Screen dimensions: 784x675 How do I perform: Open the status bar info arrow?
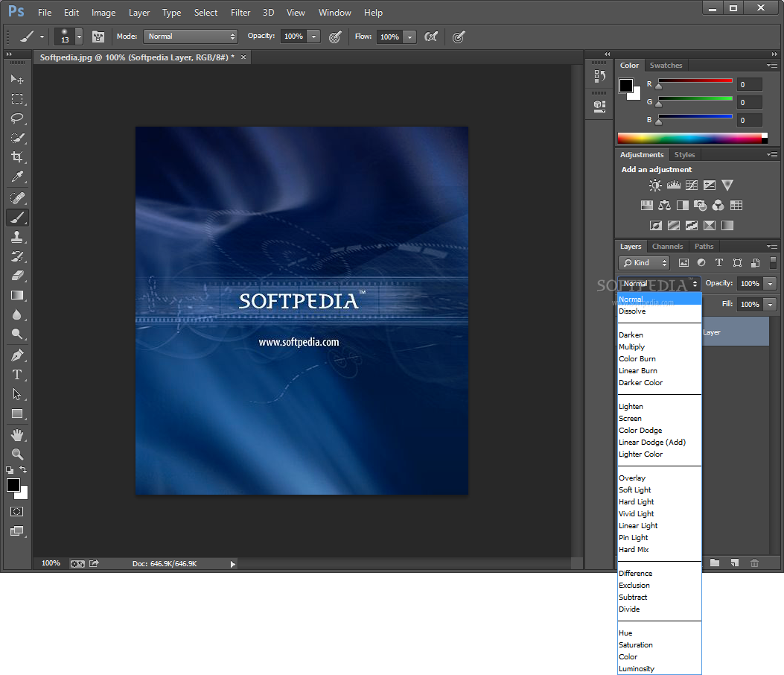click(x=232, y=564)
